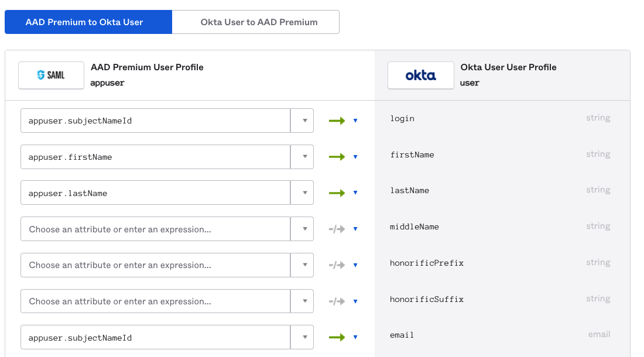Open blue mapping options caret for lastName
Image resolution: width=644 pixels, height=357 pixels.
click(x=355, y=193)
